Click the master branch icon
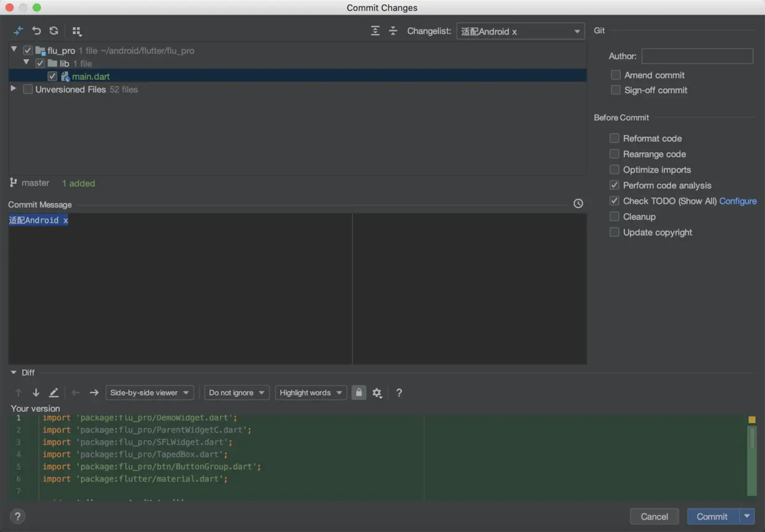 click(x=14, y=182)
